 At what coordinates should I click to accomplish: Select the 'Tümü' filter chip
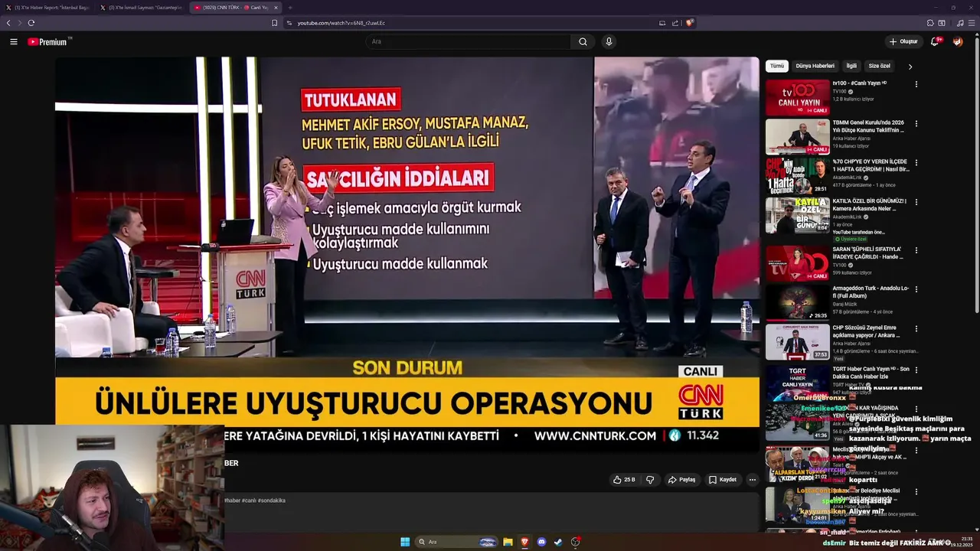tap(777, 66)
